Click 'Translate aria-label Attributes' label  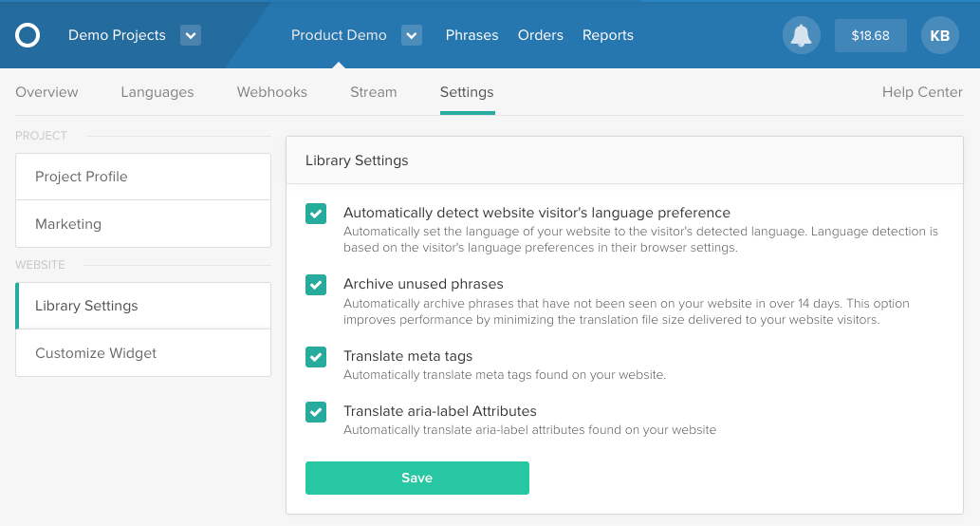(440, 411)
